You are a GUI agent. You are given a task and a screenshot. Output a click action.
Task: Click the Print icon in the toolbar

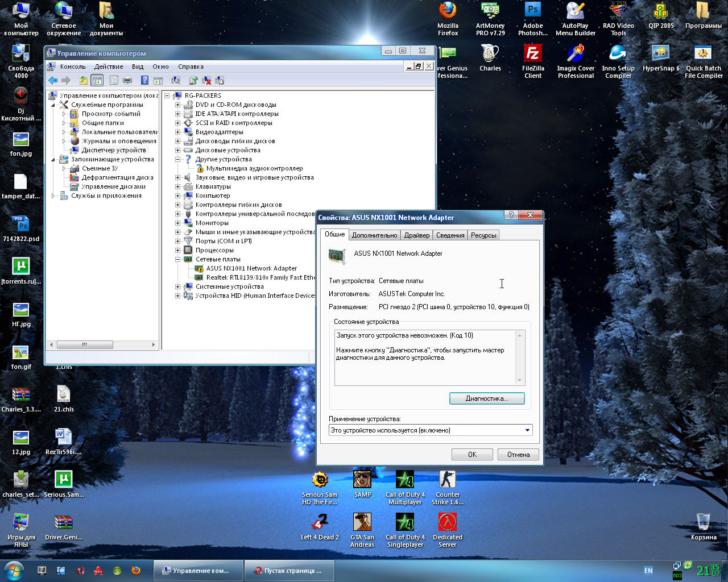[127, 81]
